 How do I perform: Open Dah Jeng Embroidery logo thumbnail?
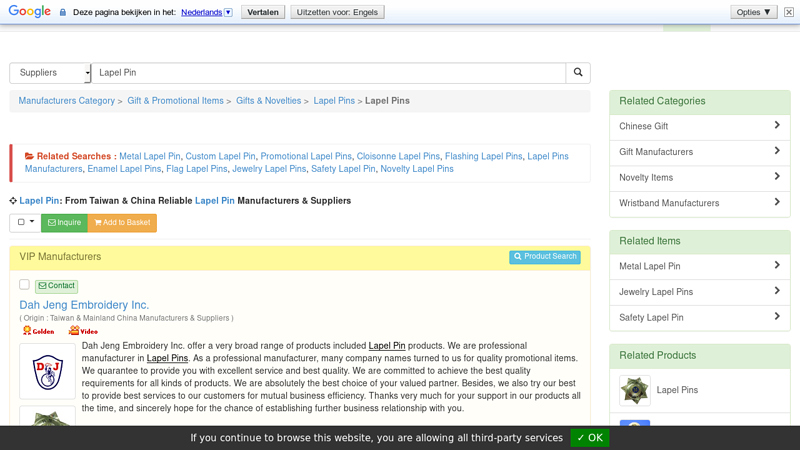coord(47,371)
